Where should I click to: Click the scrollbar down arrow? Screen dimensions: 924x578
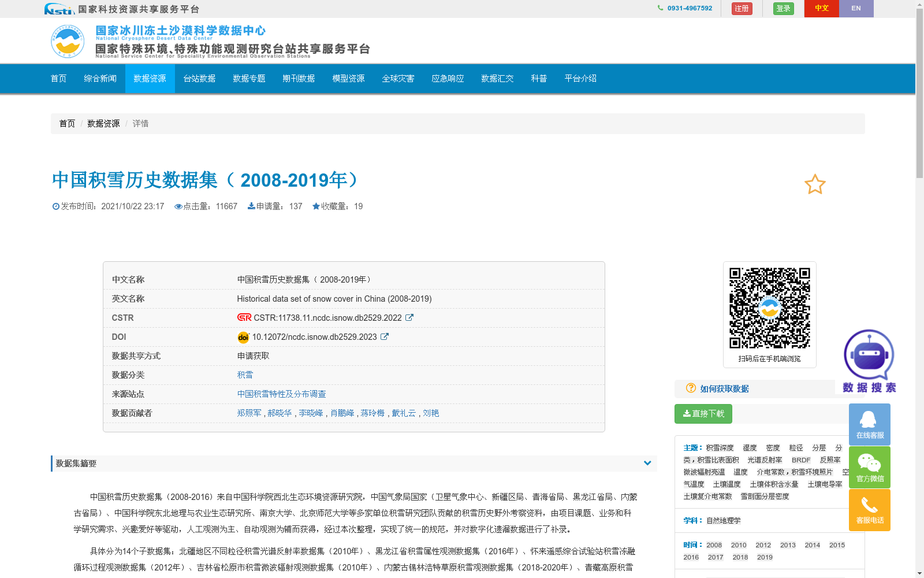[919, 573]
